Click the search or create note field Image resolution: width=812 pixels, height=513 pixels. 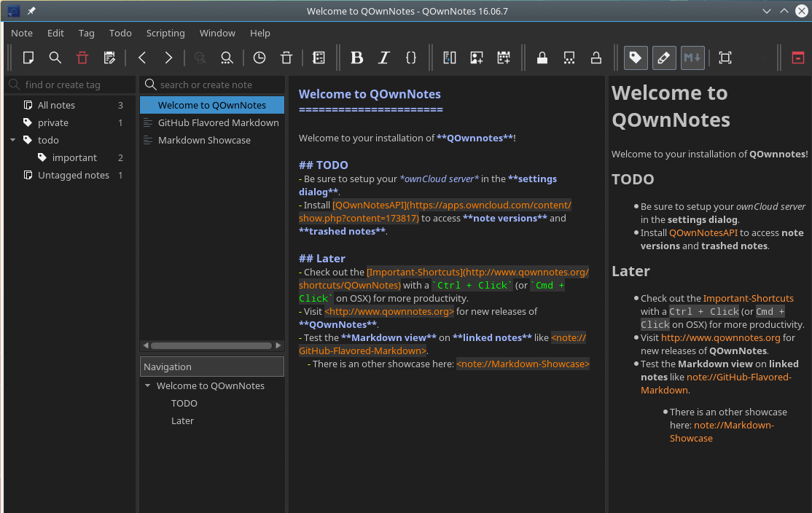point(212,85)
